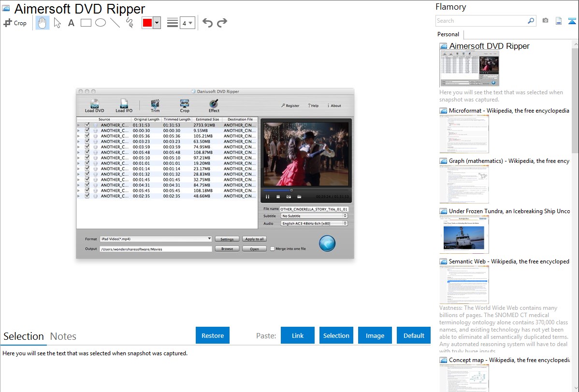Switch to the Notes tab
579x392 pixels.
(63, 336)
